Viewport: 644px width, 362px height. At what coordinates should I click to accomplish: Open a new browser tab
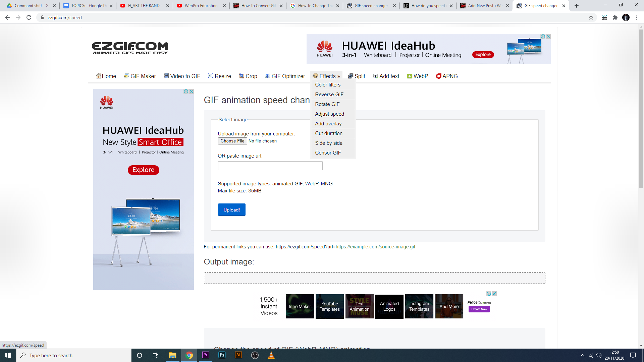tap(577, 6)
